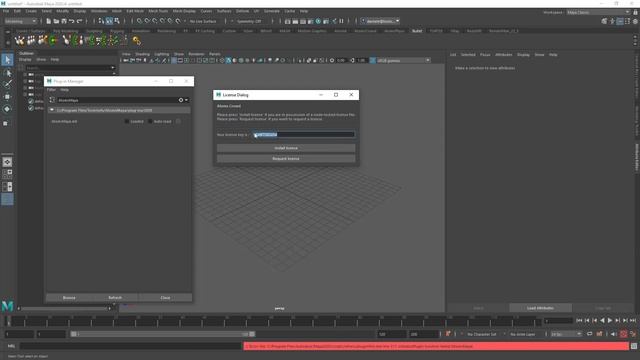
Task: Open the Workspace Maya Classic dropdown
Action: (x=598, y=12)
